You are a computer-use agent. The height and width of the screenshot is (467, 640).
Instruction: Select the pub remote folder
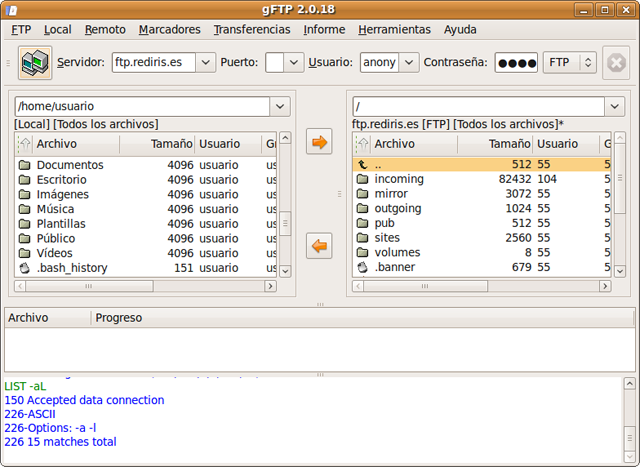click(x=384, y=223)
